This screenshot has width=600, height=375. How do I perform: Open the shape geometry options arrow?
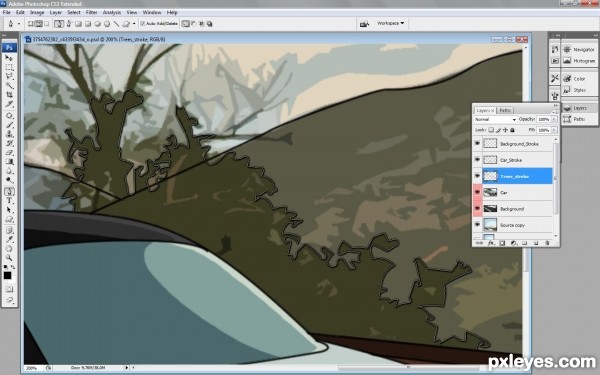[134, 24]
